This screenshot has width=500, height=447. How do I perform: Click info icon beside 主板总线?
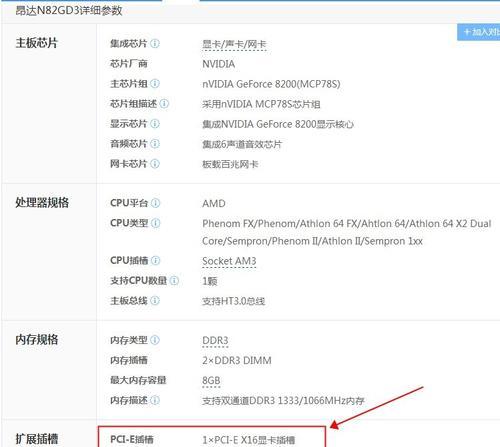pyautogui.click(x=155, y=301)
